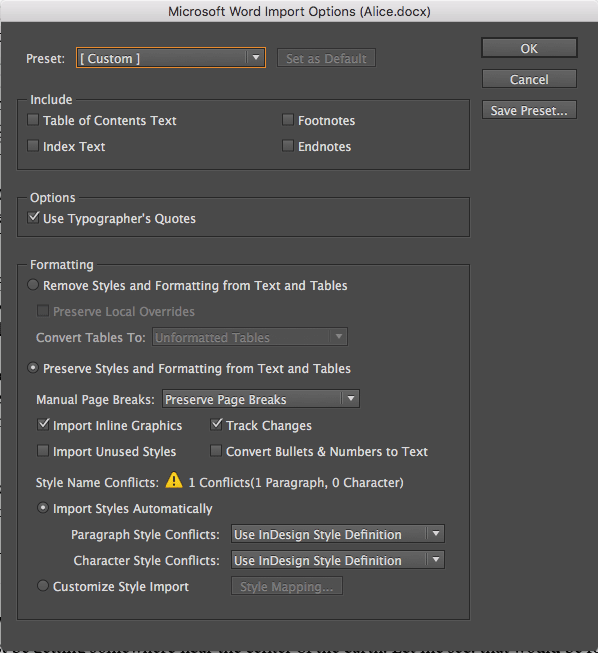598x653 pixels.
Task: Uncheck Import Inline Graphics
Action: [43, 425]
